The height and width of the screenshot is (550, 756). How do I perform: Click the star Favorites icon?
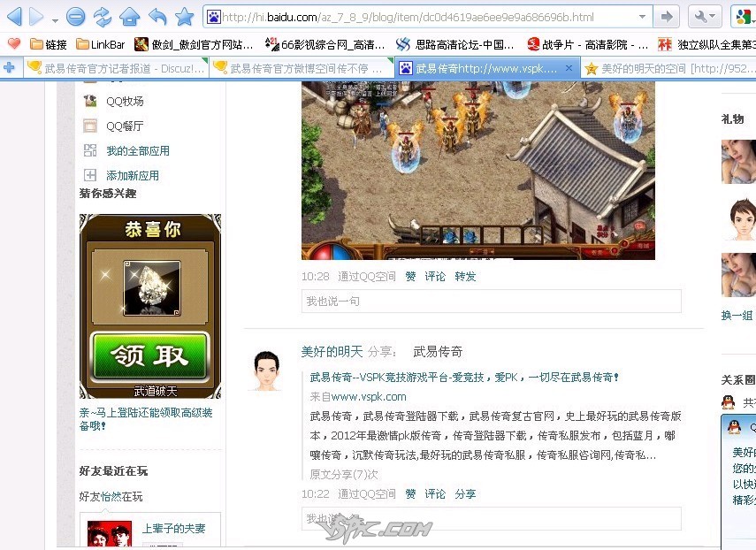click(184, 17)
